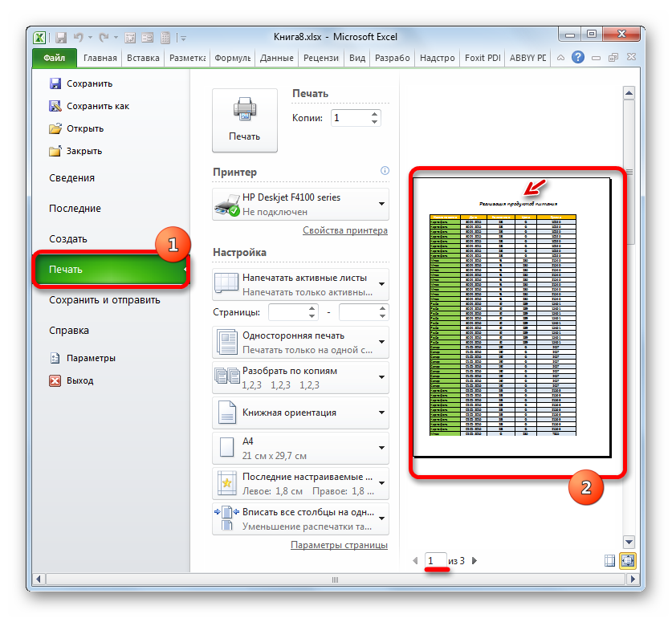The height and width of the screenshot is (618, 672).
Task: Click the large Печать printer button
Action: [244, 120]
